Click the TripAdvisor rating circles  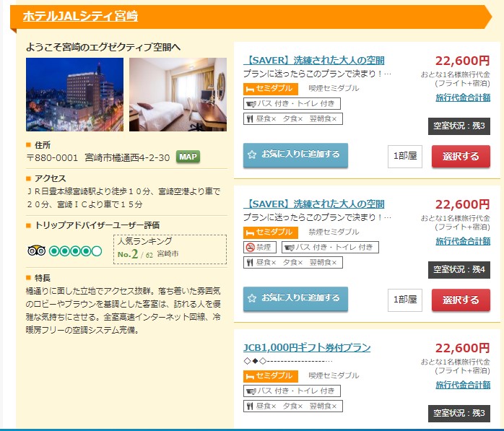tap(76, 251)
